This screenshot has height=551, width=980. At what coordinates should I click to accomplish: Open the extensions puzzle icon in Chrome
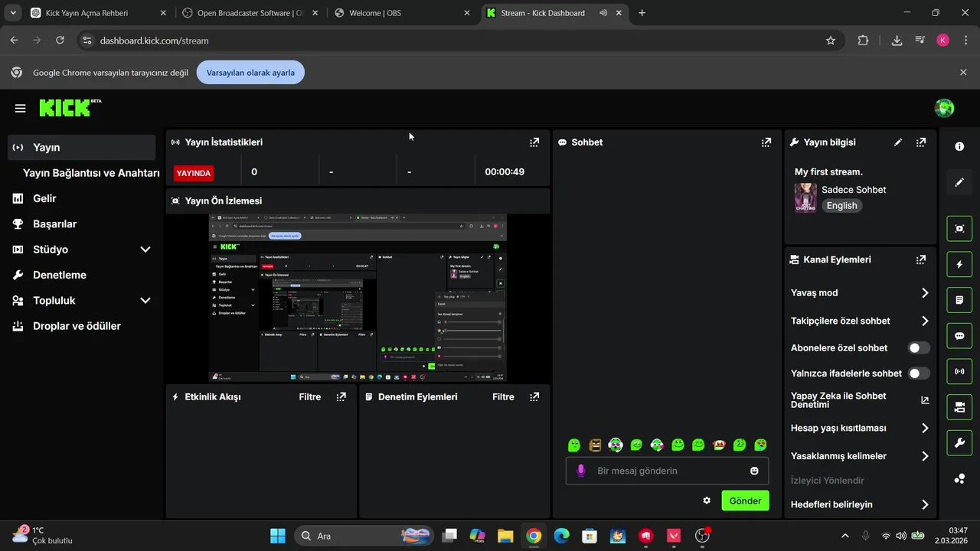point(863,41)
